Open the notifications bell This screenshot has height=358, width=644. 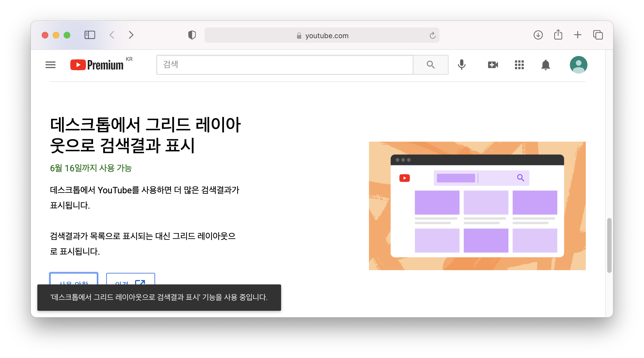click(546, 65)
